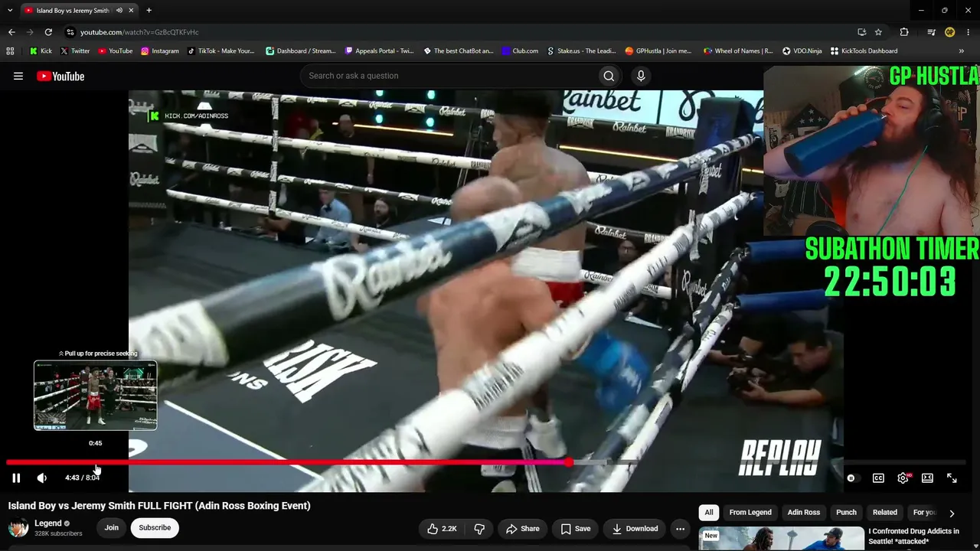Mute the tab using its audio icon
Screen dimensions: 980x551
click(119, 11)
